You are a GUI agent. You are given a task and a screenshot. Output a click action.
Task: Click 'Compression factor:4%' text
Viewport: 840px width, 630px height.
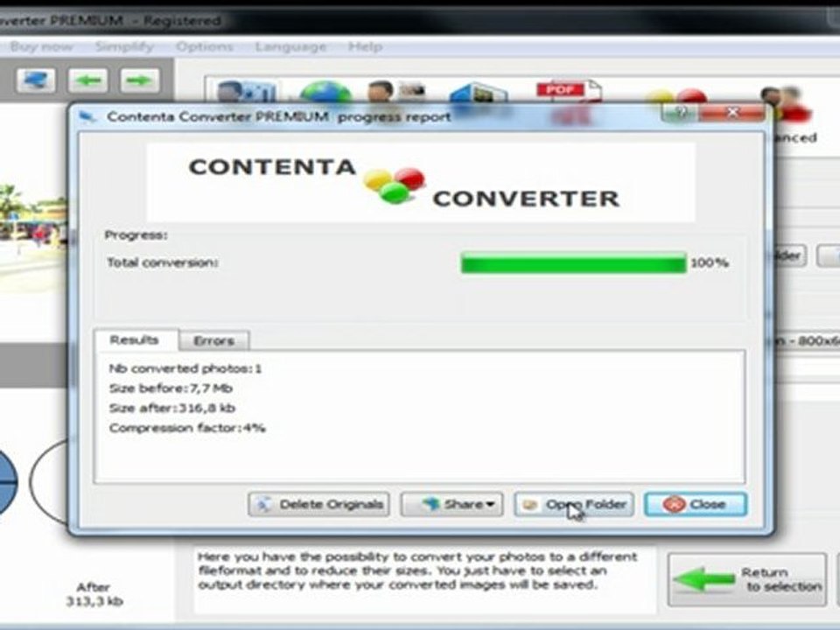pos(187,428)
